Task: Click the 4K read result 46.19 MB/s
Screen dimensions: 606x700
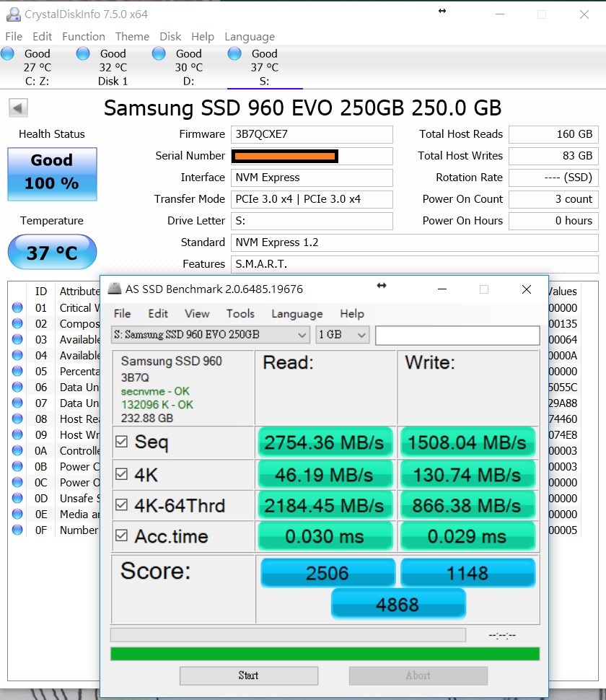Action: pyautogui.click(x=325, y=475)
